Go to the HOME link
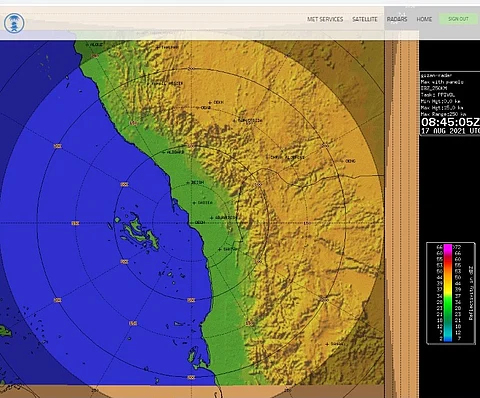 (424, 19)
